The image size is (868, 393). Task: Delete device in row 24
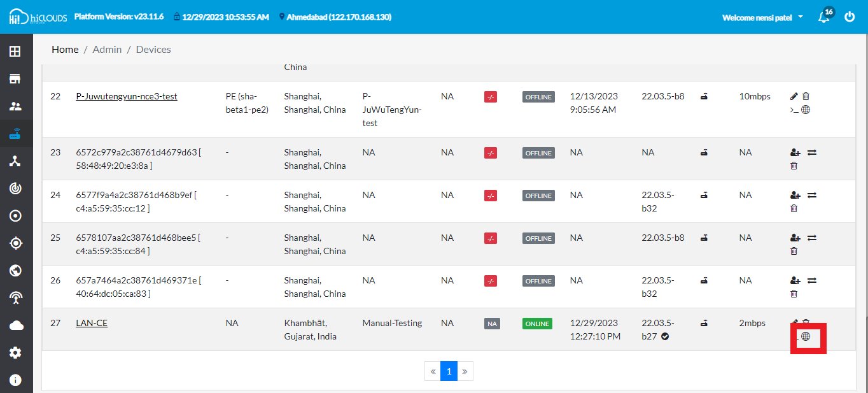(794, 208)
